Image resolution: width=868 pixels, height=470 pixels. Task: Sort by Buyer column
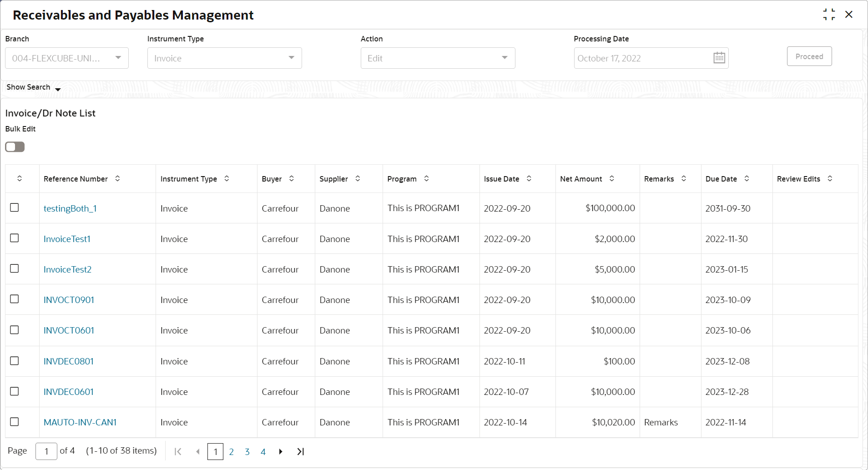tap(292, 178)
